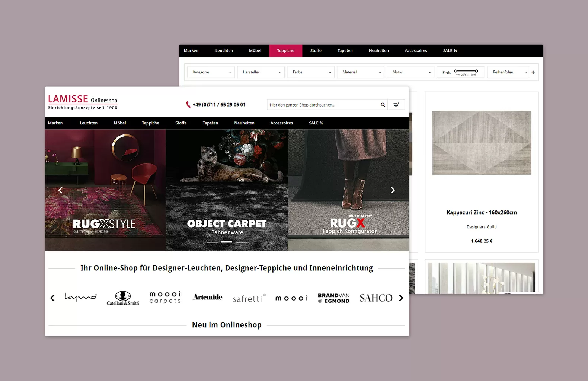Click the Neu im Onlineshop heading
588x381 pixels.
[x=227, y=325]
